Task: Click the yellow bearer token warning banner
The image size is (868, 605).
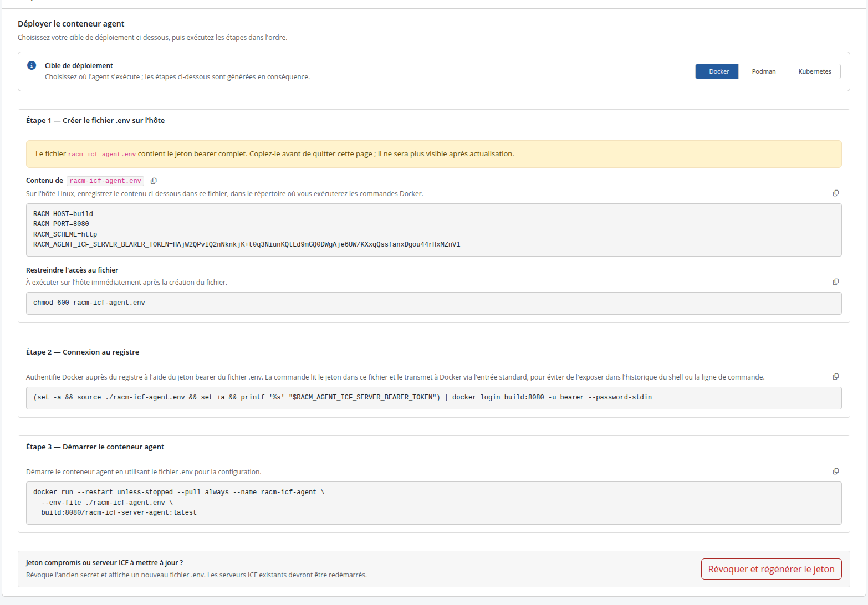Action: pos(433,154)
